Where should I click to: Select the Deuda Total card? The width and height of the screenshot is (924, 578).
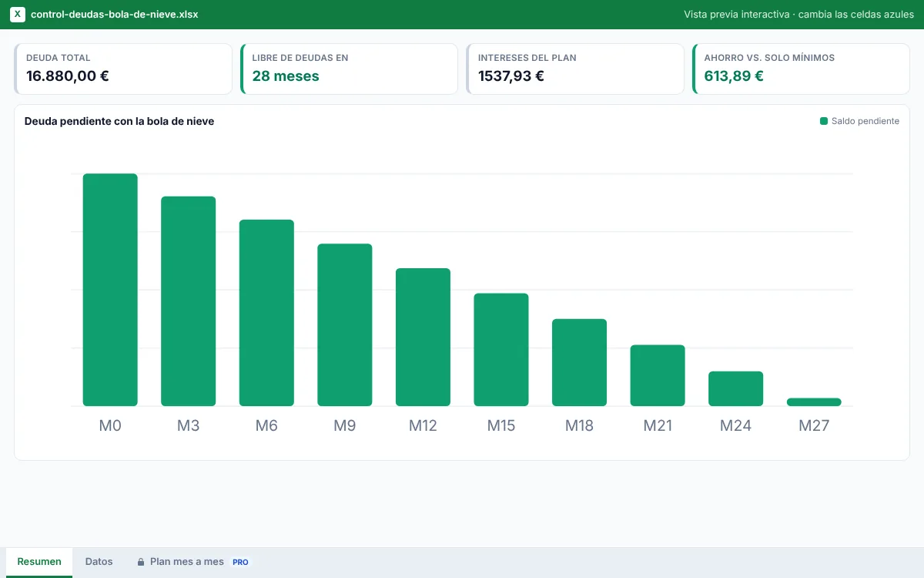tap(123, 69)
